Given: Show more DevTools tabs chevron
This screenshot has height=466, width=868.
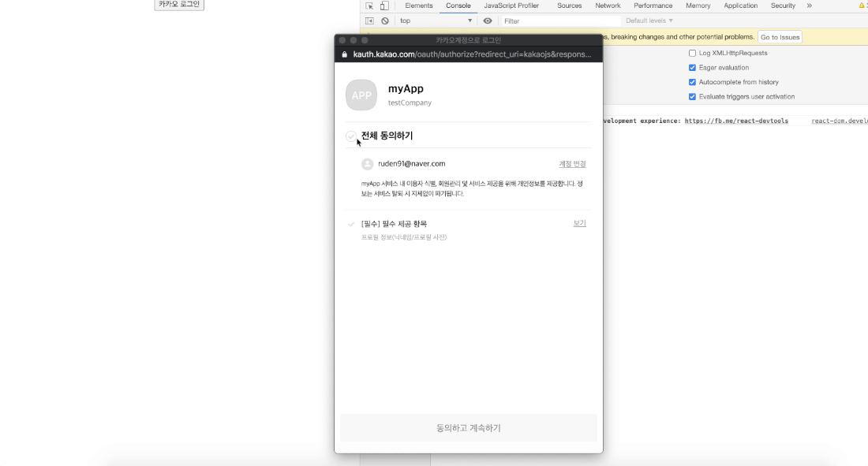Looking at the screenshot, I should 810,6.
